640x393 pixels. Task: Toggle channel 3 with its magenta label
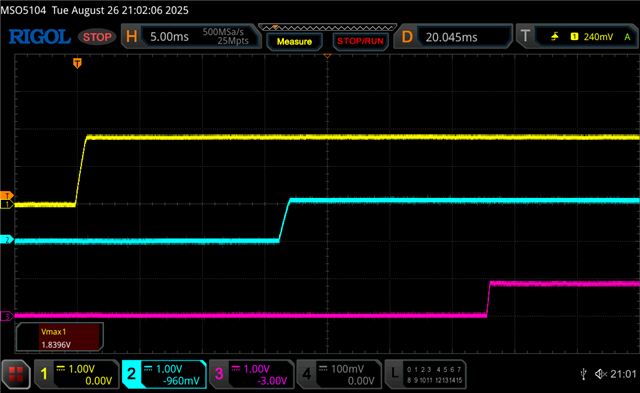click(219, 374)
